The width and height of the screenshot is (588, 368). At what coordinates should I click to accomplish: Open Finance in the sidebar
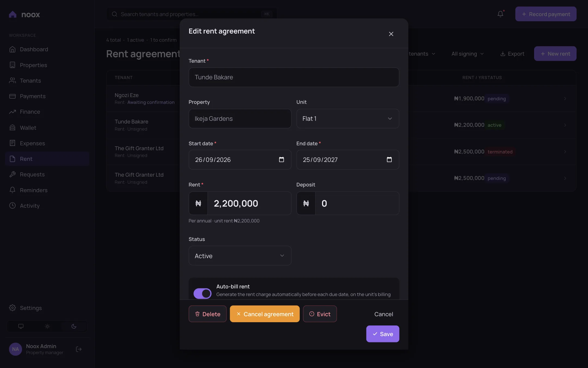point(47,112)
